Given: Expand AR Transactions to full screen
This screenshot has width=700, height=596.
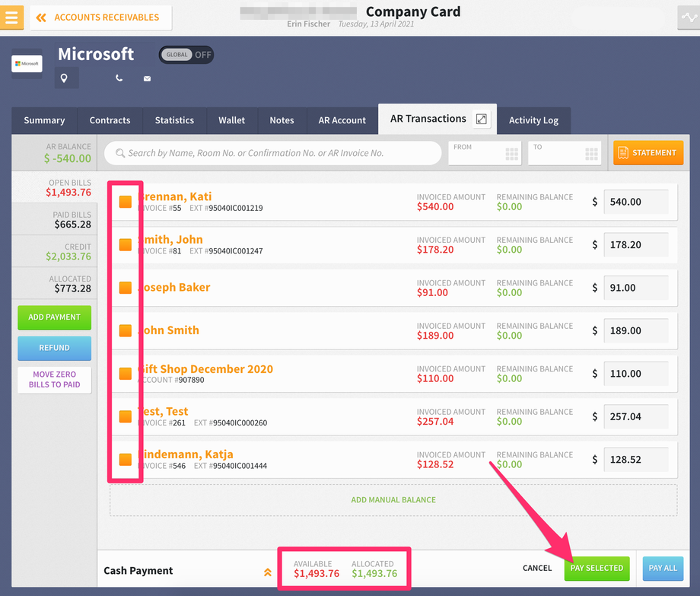Looking at the screenshot, I should click(481, 119).
